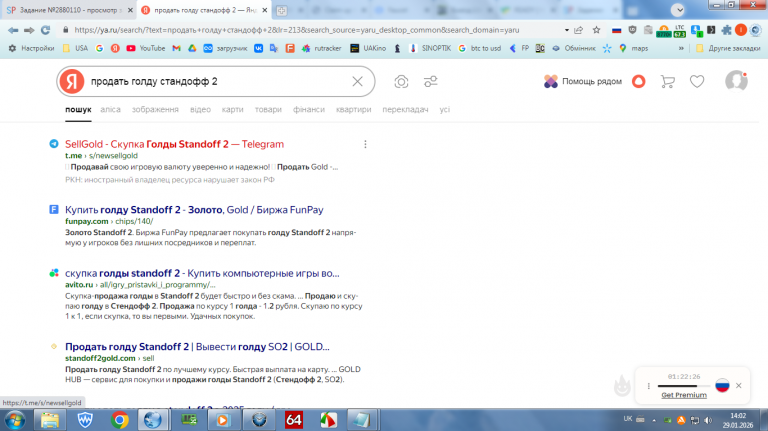Viewport: 768px width, 431px height.
Task: Switch to the 'фінанси' tab
Action: 309,109
